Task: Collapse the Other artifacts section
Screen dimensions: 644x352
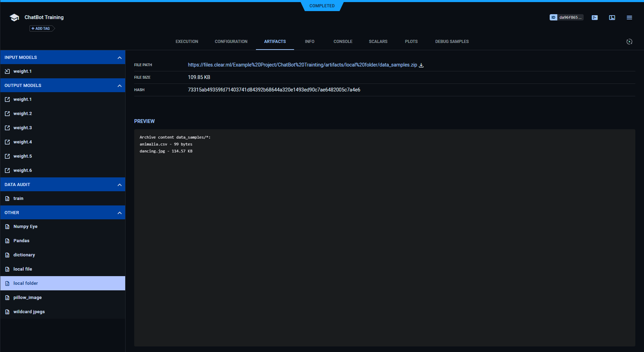Action: (120, 213)
